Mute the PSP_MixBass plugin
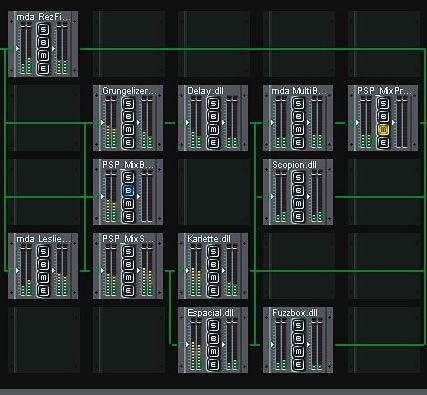 (x=128, y=204)
